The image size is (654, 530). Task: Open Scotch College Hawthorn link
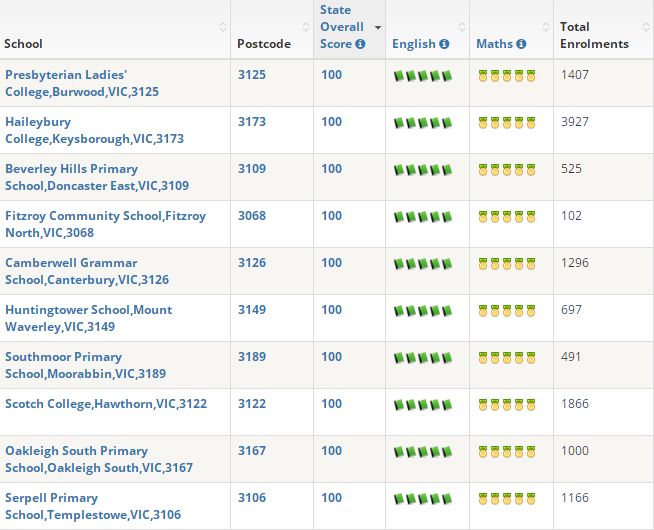106,404
